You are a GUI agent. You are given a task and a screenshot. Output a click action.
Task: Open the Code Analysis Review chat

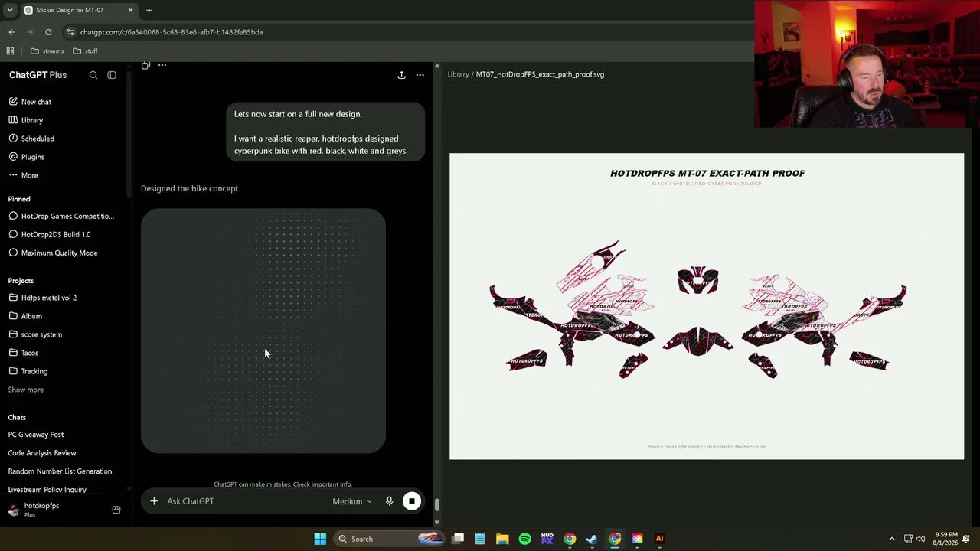click(x=42, y=453)
